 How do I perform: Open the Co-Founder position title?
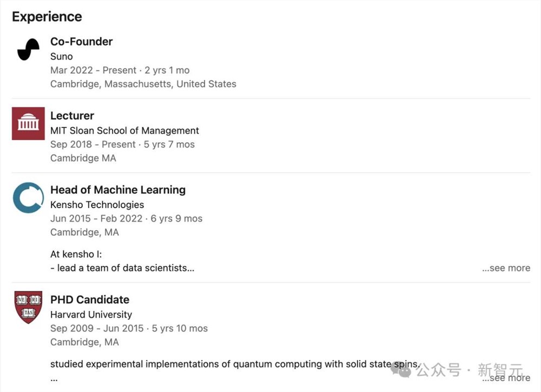tap(81, 42)
